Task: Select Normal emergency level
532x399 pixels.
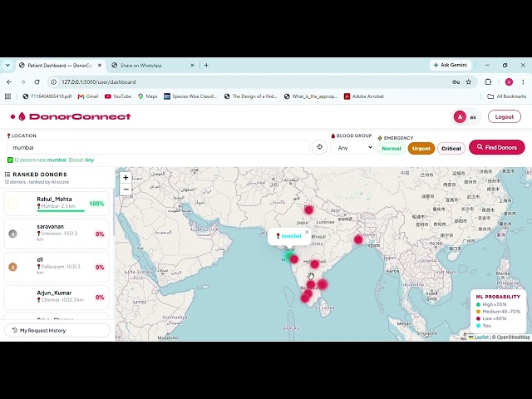Action: pos(392,149)
